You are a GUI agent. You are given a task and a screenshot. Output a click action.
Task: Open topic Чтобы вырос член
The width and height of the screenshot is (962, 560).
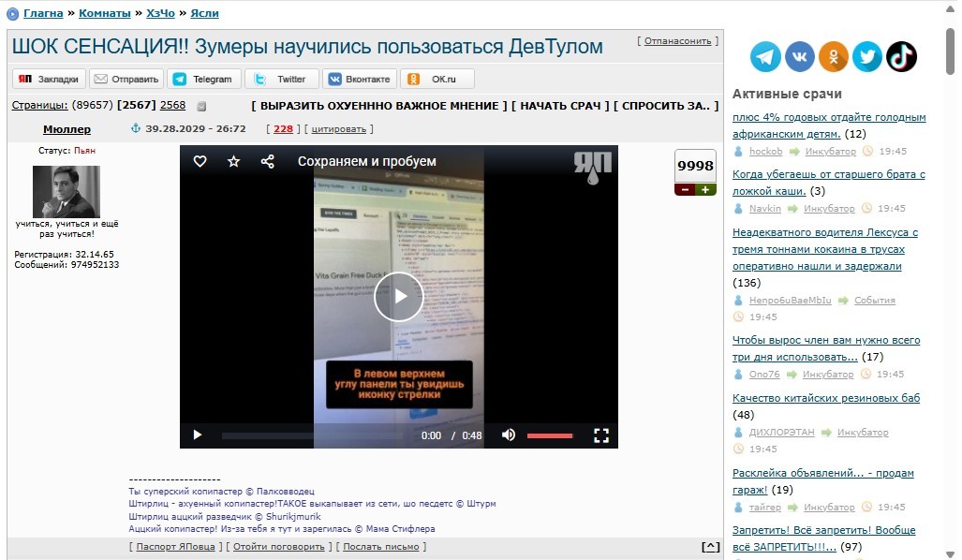click(826, 348)
